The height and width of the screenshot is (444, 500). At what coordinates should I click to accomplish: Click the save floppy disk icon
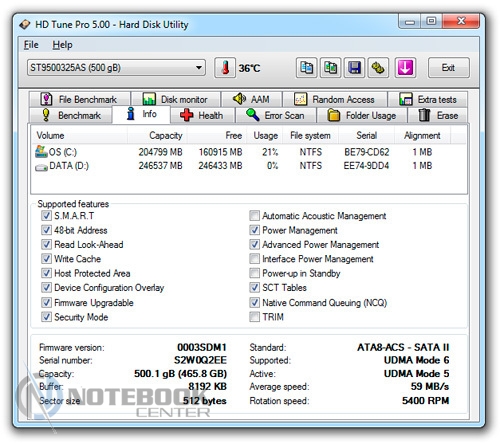[x=354, y=68]
